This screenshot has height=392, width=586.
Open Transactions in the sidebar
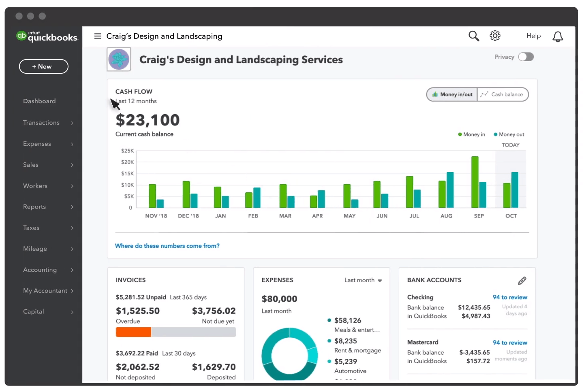[x=41, y=123]
